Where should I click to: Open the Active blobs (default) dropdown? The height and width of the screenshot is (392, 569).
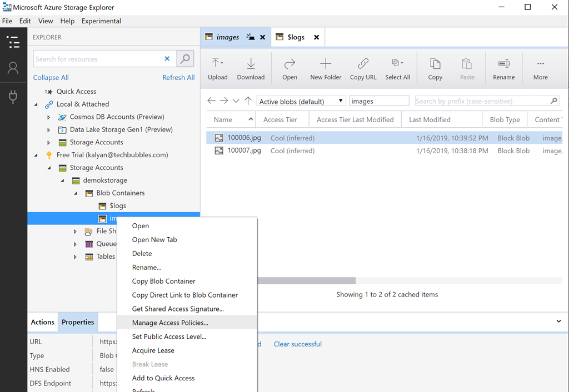coord(301,101)
